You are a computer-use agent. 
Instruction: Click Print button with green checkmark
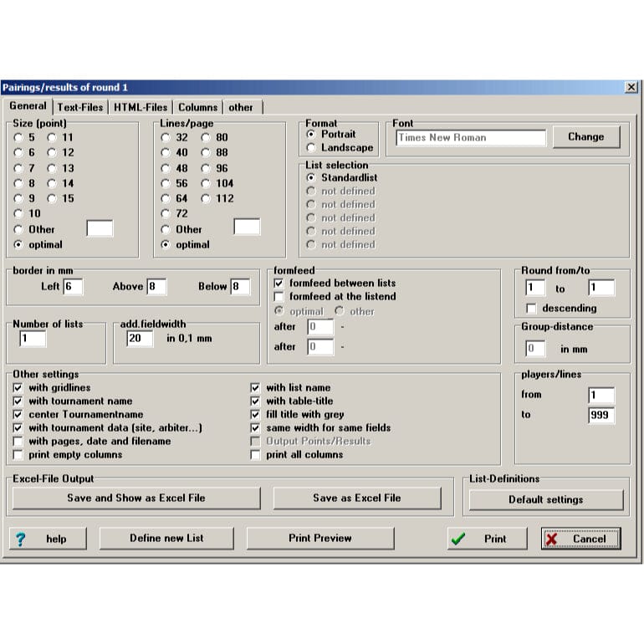tap(487, 539)
